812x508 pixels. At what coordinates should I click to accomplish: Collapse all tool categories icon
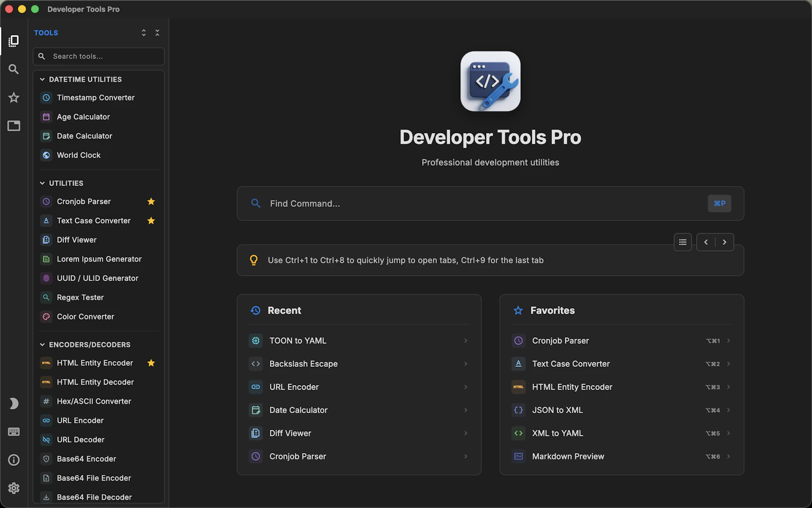[x=157, y=33]
